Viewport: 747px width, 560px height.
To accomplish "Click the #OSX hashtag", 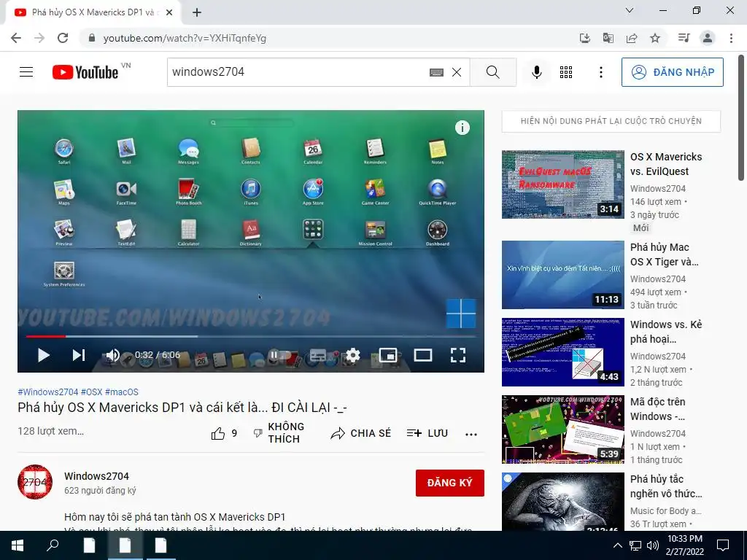I will [91, 392].
